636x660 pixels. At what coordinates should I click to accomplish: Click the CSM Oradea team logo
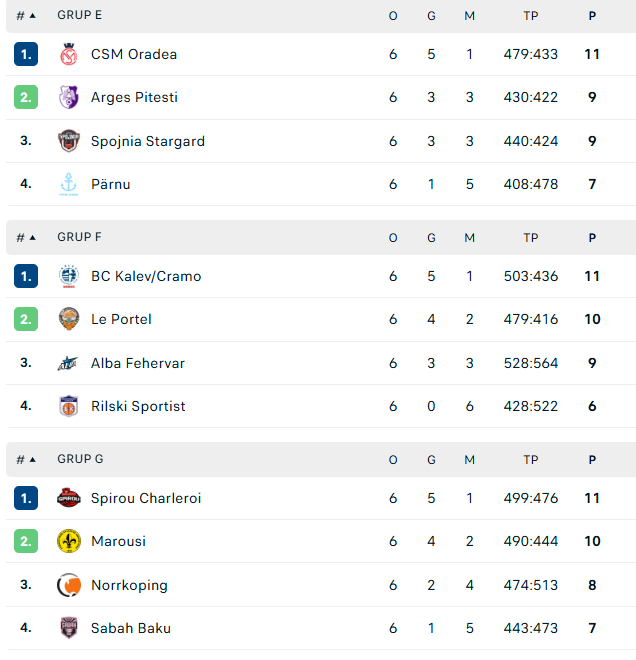(x=69, y=54)
